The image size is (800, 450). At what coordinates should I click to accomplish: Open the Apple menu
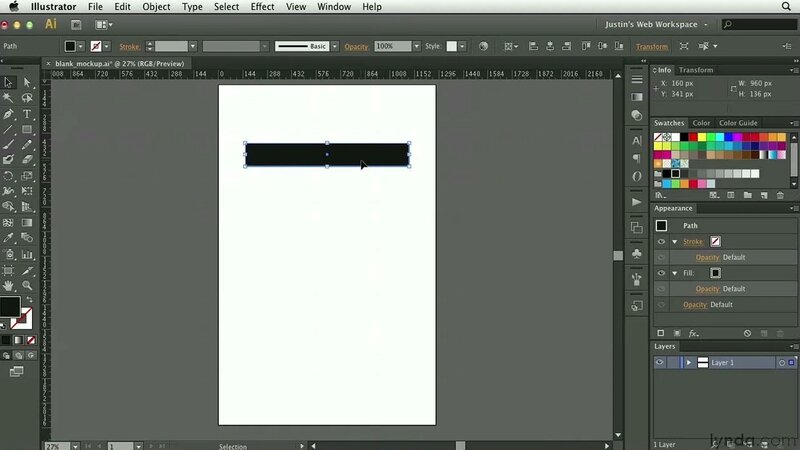coord(14,7)
